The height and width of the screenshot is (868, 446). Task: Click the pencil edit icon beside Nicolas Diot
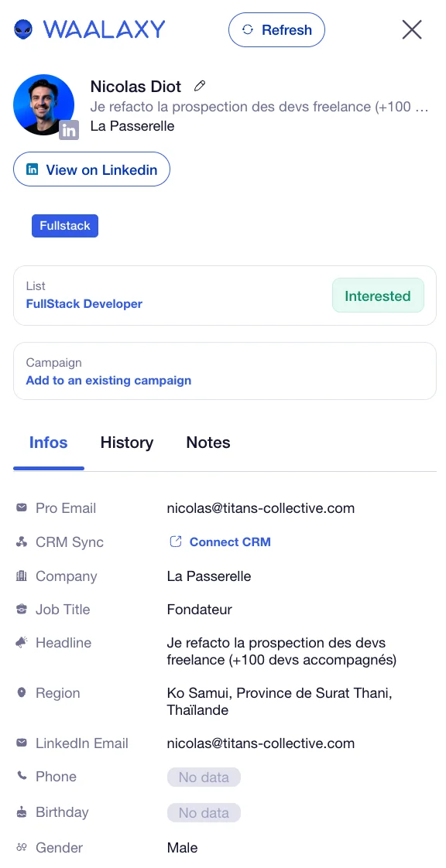(x=200, y=86)
